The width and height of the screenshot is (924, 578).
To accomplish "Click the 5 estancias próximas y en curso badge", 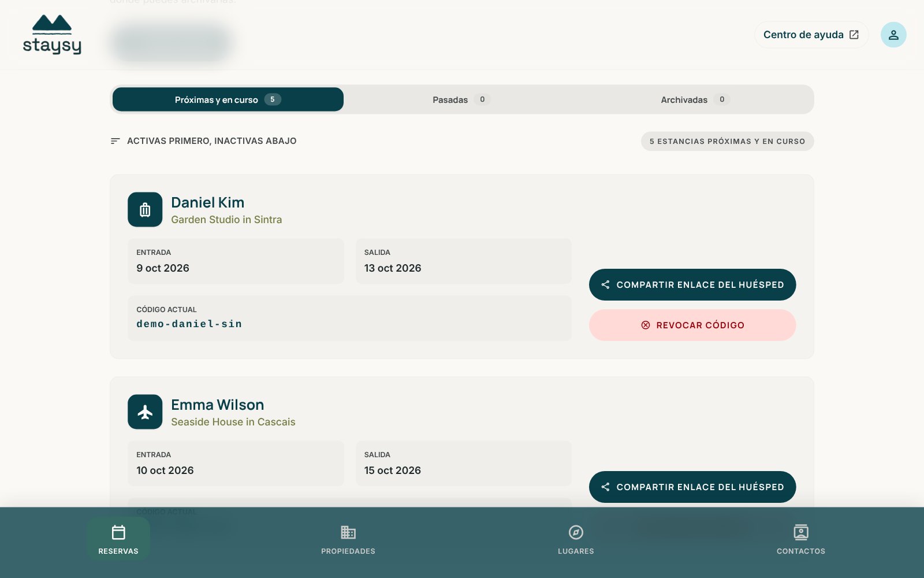I will [728, 141].
